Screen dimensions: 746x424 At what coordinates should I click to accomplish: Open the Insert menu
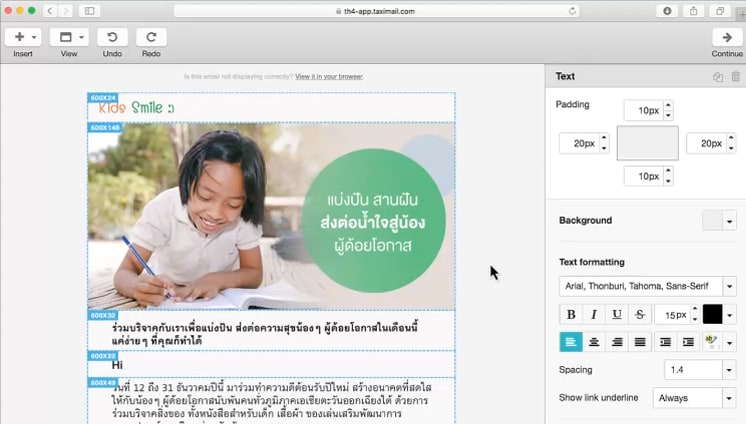tap(23, 37)
